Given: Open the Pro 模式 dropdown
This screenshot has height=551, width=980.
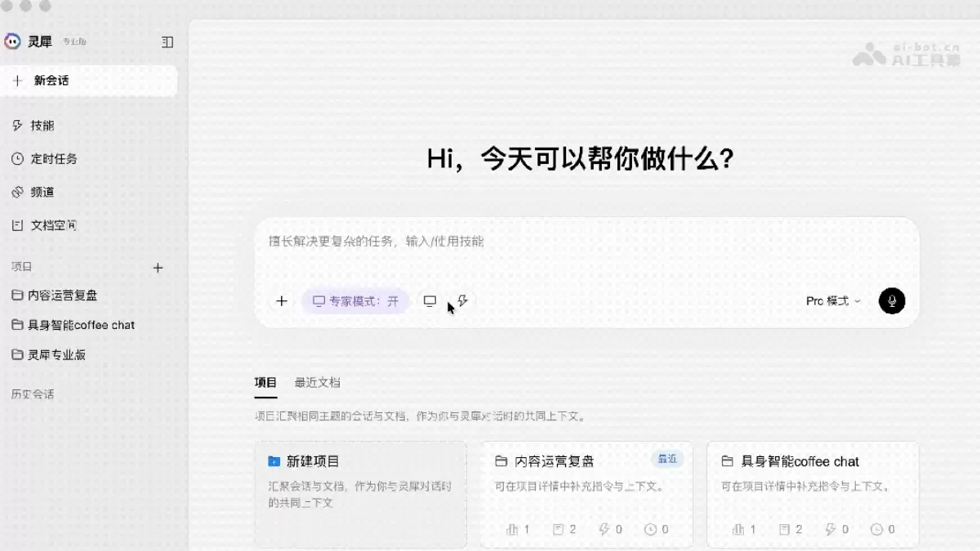Looking at the screenshot, I should pos(833,301).
